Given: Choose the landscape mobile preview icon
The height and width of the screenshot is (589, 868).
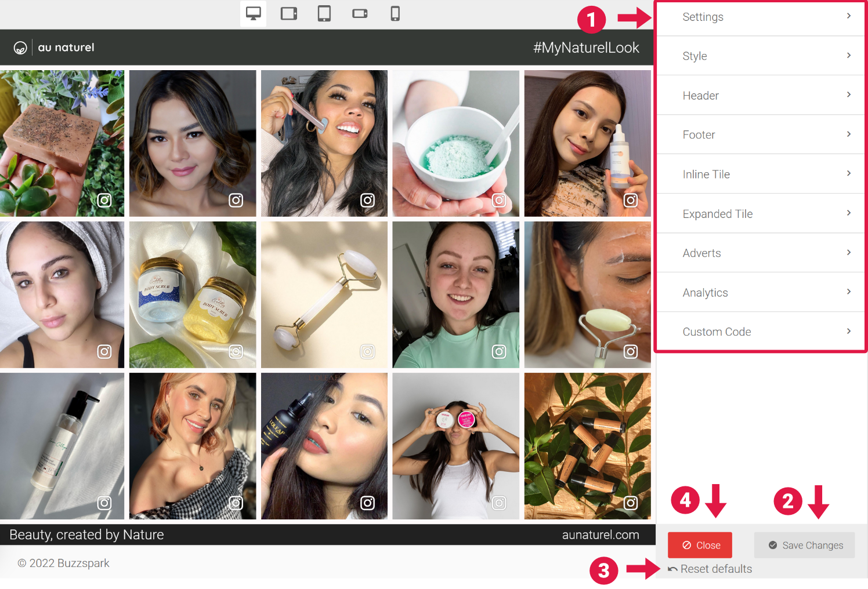Looking at the screenshot, I should tap(360, 13).
